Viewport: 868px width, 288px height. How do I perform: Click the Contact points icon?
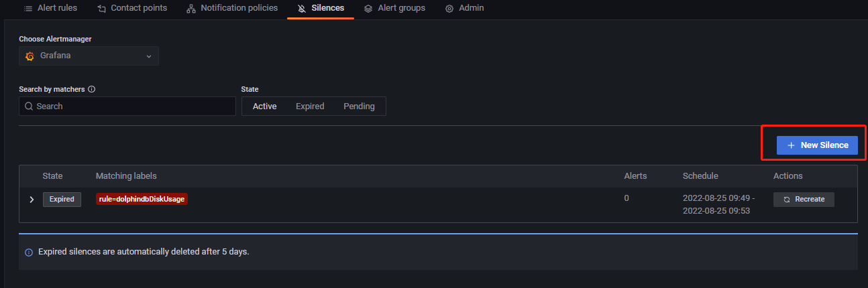click(x=101, y=9)
